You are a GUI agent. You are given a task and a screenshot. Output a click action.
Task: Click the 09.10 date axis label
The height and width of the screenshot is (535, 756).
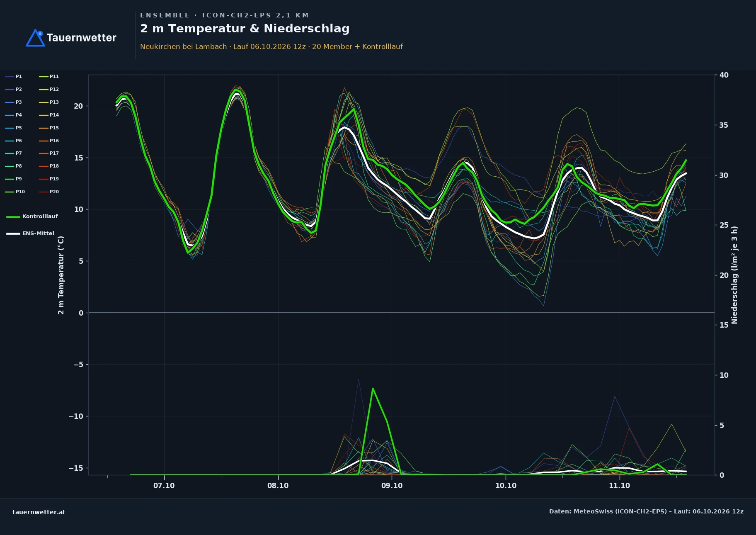[392, 486]
